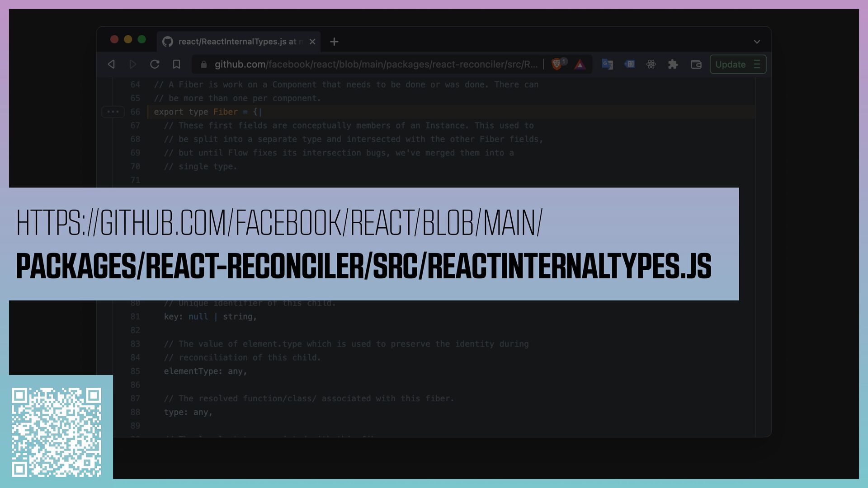Open the Brave Rewards triangle icon

click(x=580, y=65)
